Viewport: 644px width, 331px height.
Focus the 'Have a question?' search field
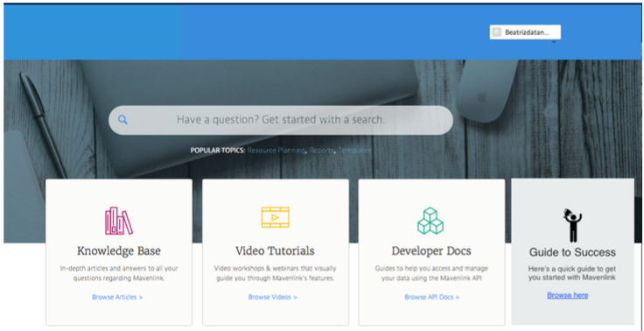[281, 120]
